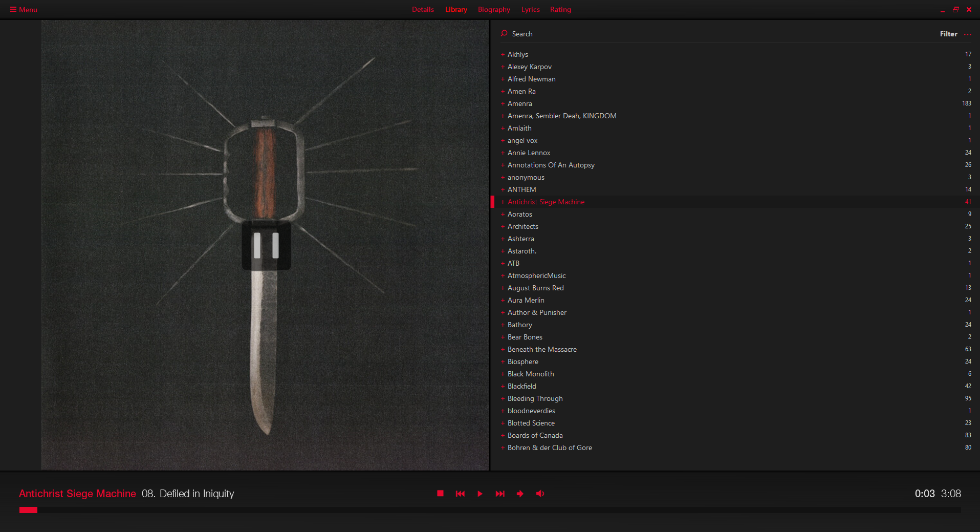Select Aura Merlin artist
The width and height of the screenshot is (980, 532).
(526, 300)
